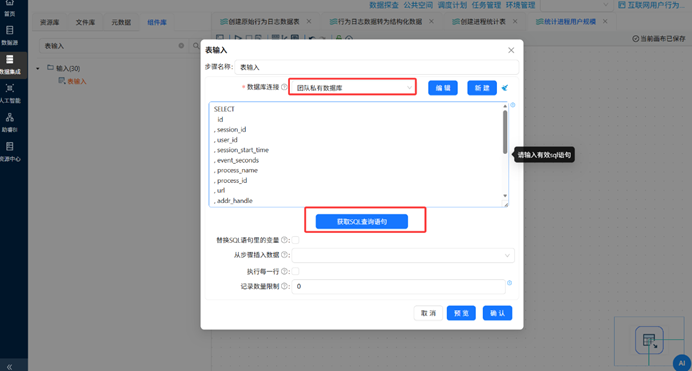
Task: Open the 任务管理 top link
Action: [486, 5]
